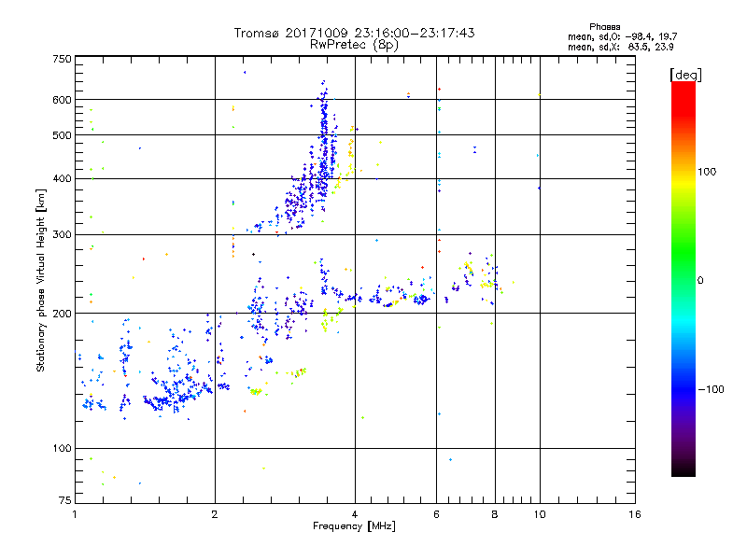747x560 pixels.
Task: Click the 'Frequency [MHz]' axis label
Action: pos(354,526)
